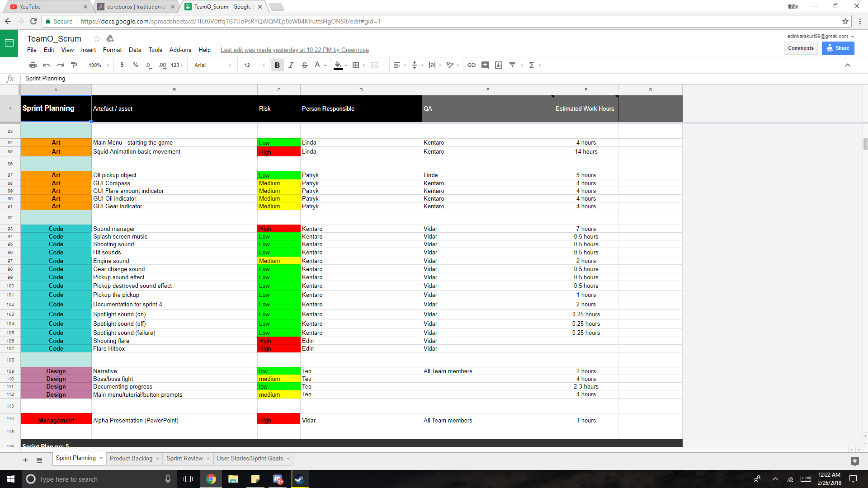This screenshot has height=488, width=868.
Task: Click the insert comment icon
Action: (485, 65)
